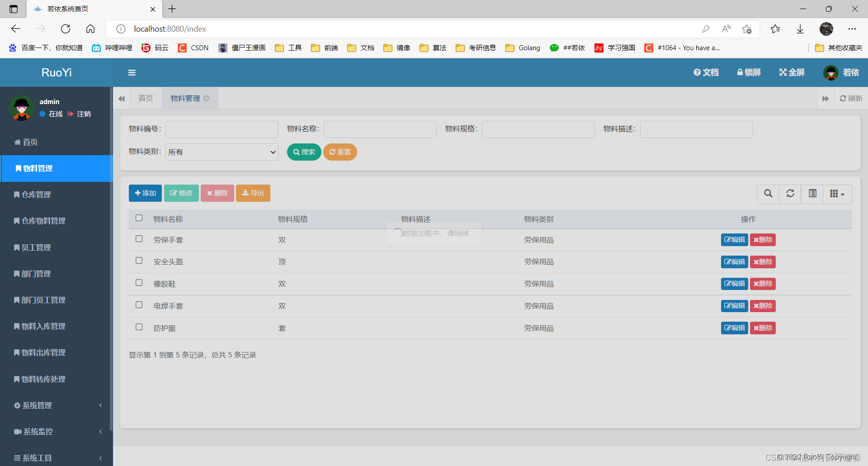The height and width of the screenshot is (466, 868).
Task: Open the 若依 user avatar menu
Action: pyautogui.click(x=841, y=72)
